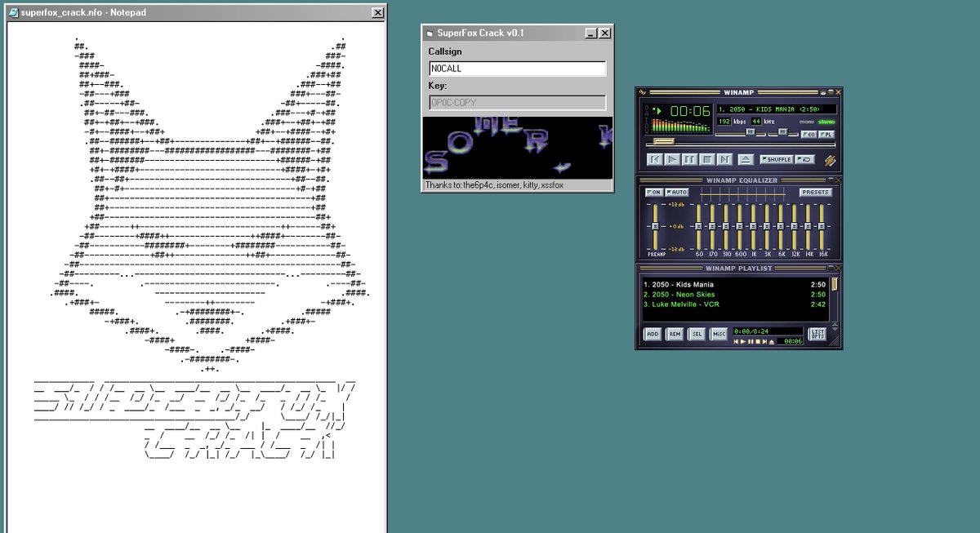The height and width of the screenshot is (533, 980).
Task: Click Winamp seek bar handle
Action: coord(664,141)
